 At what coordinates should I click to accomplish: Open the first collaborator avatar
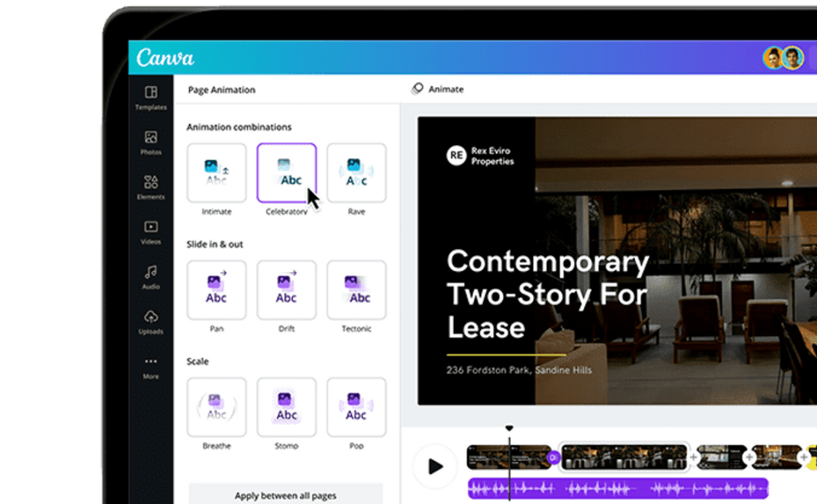point(773,57)
